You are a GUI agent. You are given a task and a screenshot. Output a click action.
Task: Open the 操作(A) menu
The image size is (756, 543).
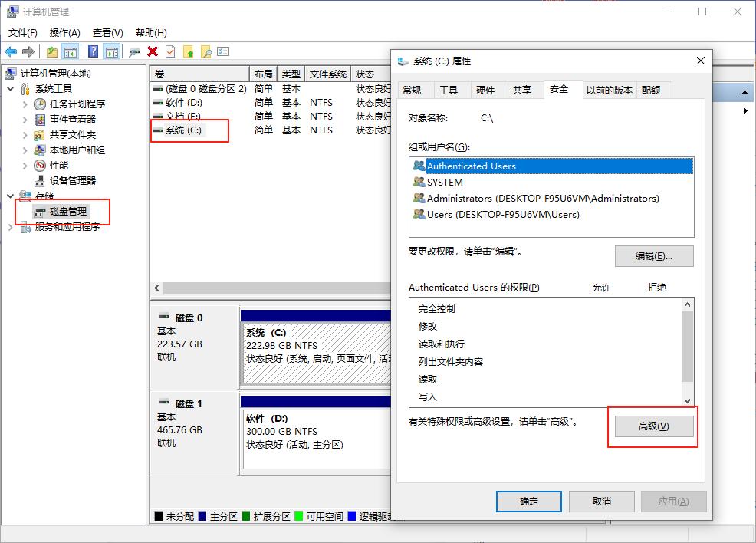pos(64,33)
